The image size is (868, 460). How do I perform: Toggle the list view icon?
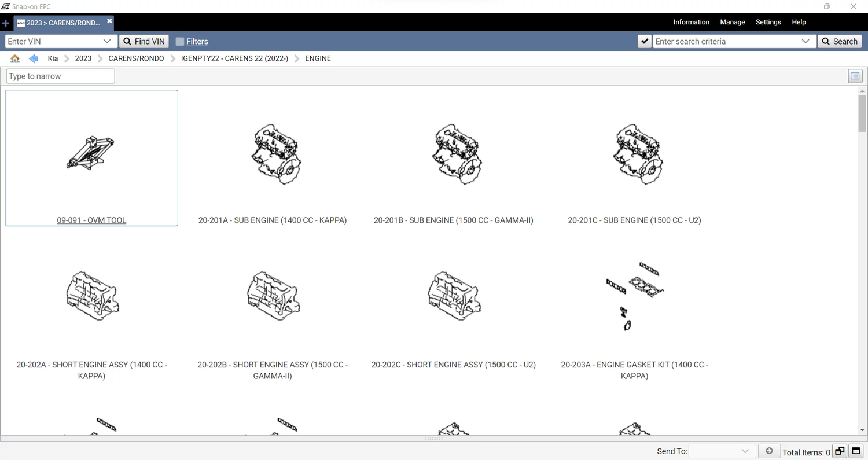point(855,76)
